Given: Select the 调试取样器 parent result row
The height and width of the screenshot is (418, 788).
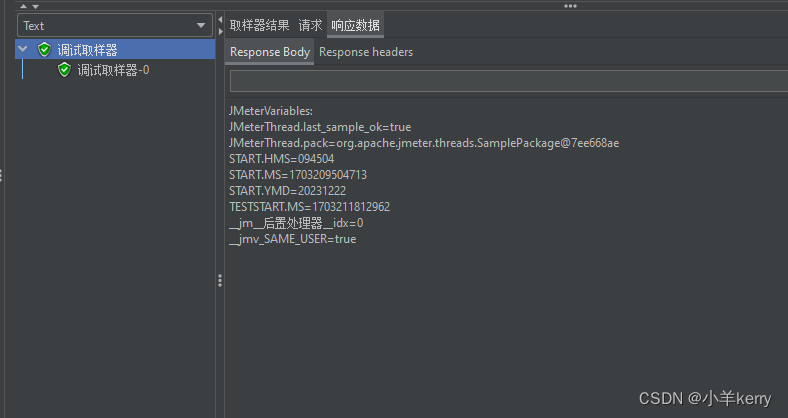Looking at the screenshot, I should 115,50.
